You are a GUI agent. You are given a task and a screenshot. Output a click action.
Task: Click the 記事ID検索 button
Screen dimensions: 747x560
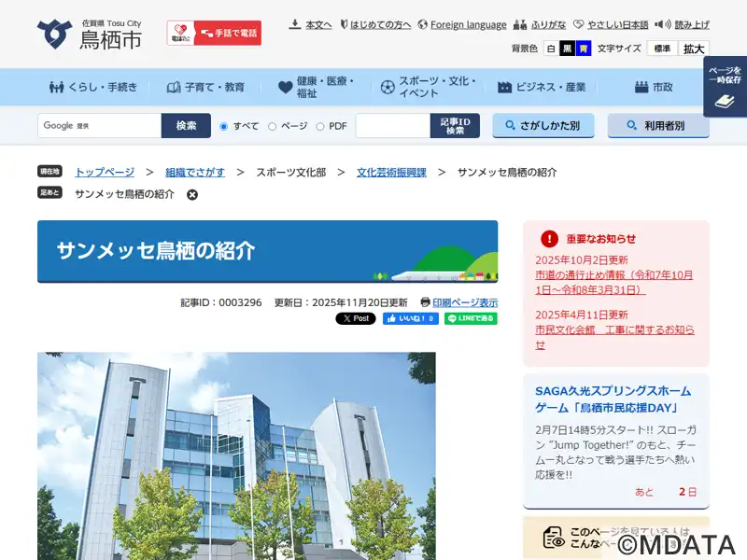click(x=455, y=126)
